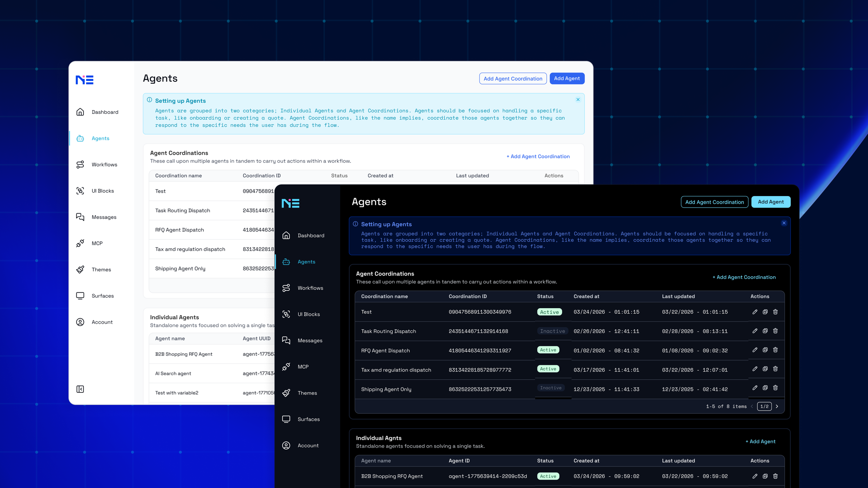Click Add Agent Coordination button in light window header
The image size is (868, 488).
tap(513, 78)
